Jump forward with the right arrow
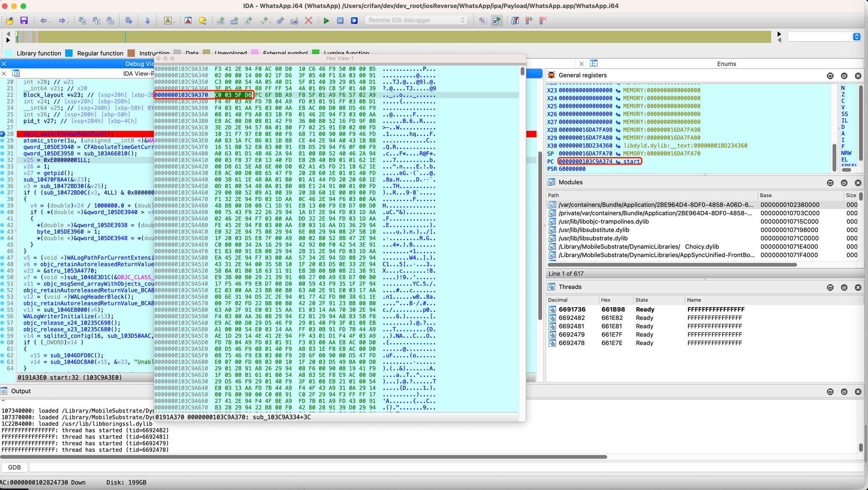Viewport: 868px width, 490px height. tap(62, 20)
